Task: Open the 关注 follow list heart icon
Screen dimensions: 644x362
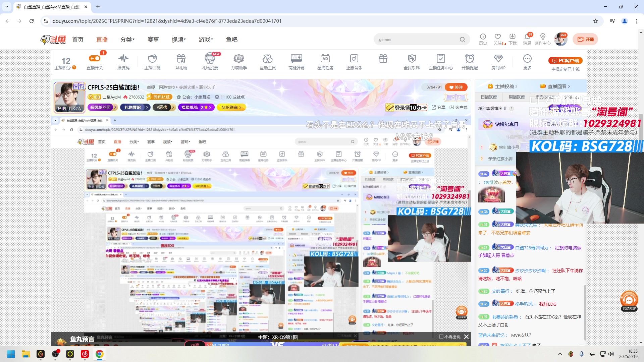Action: (x=498, y=39)
